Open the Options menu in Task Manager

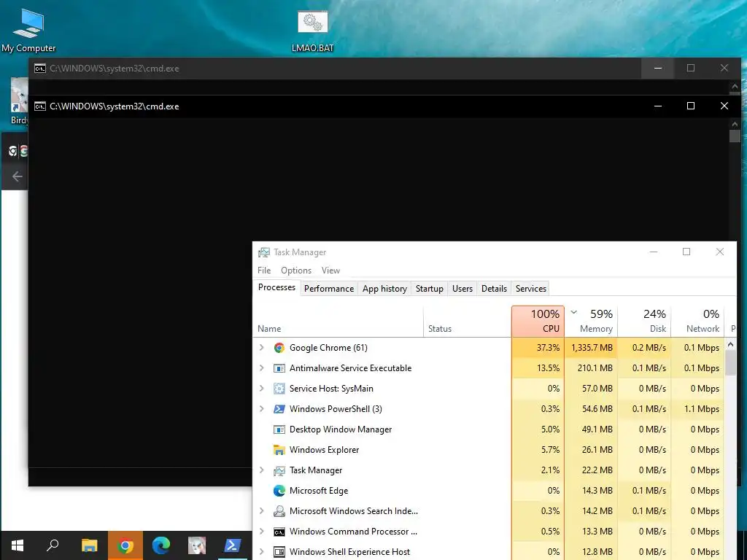click(x=296, y=271)
